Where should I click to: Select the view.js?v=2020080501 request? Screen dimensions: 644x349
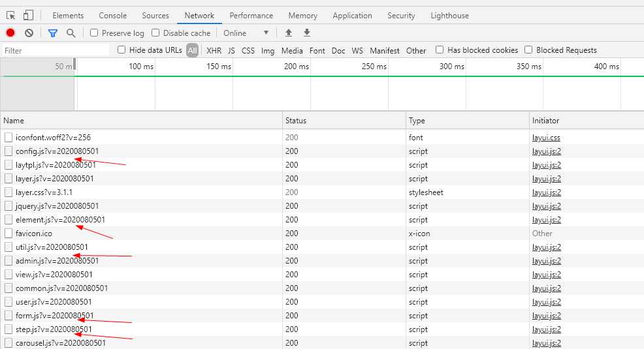(54, 275)
